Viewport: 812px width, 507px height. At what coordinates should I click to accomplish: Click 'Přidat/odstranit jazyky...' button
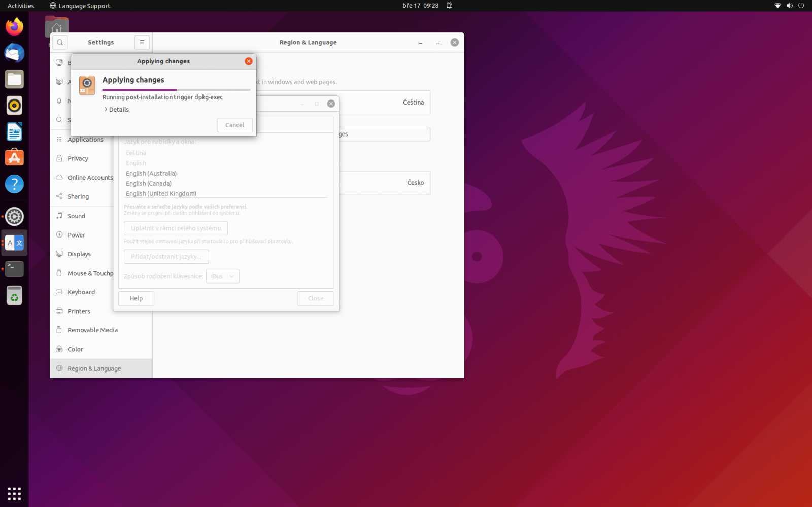tap(166, 256)
